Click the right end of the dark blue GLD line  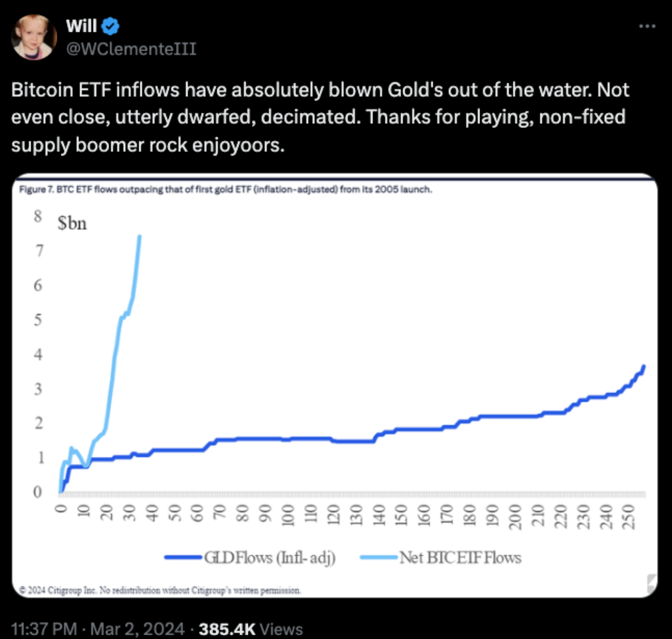(644, 367)
